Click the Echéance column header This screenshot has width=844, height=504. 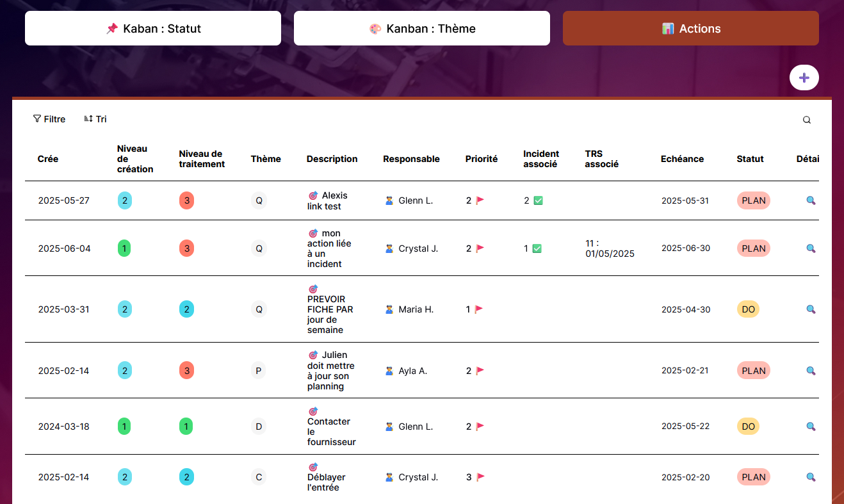(682, 159)
